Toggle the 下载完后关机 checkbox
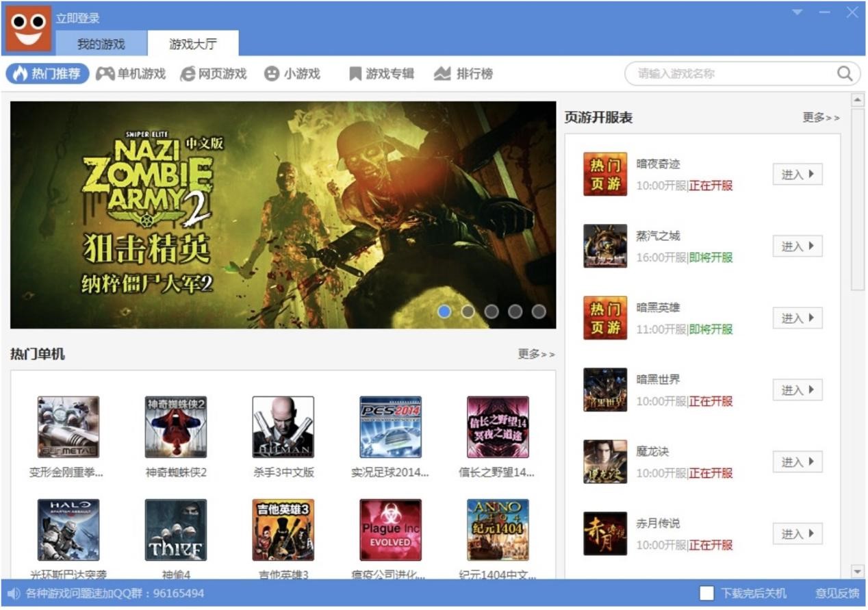Image resolution: width=868 pixels, height=610 pixels. [x=707, y=594]
